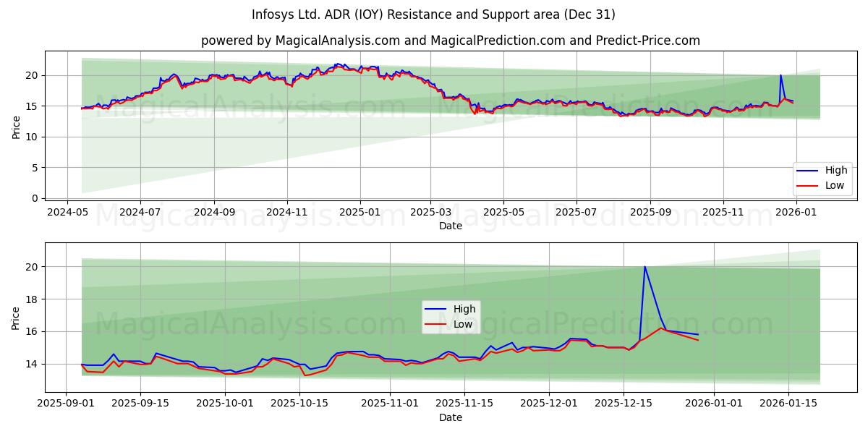
Task: Click the "2026-01-01" date tick label
Action: 714,404
